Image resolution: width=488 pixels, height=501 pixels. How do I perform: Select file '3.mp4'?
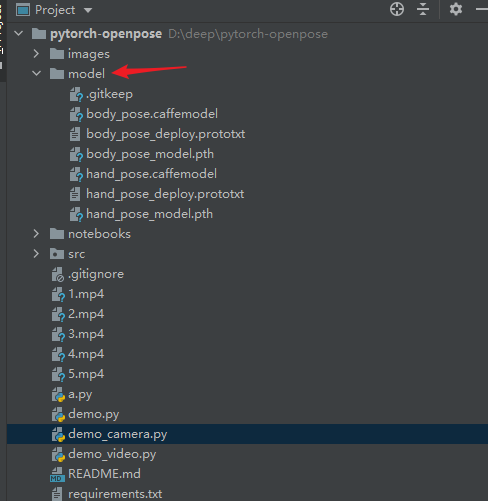(x=86, y=334)
